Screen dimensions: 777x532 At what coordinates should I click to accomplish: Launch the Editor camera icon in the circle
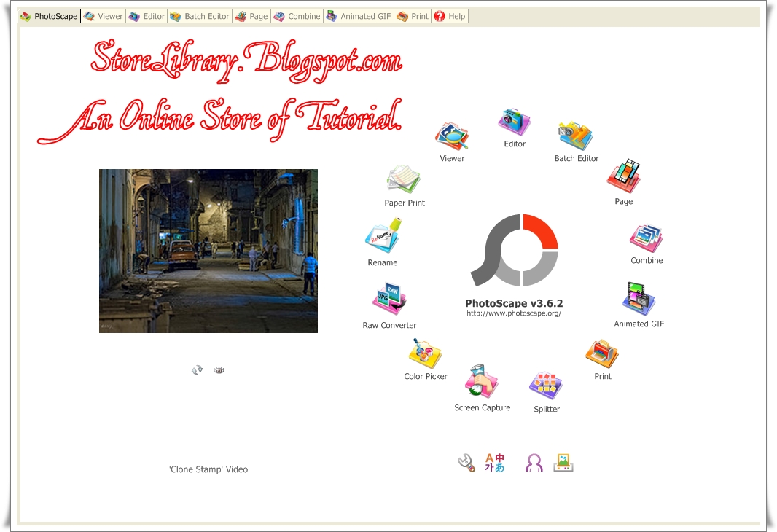(x=515, y=122)
